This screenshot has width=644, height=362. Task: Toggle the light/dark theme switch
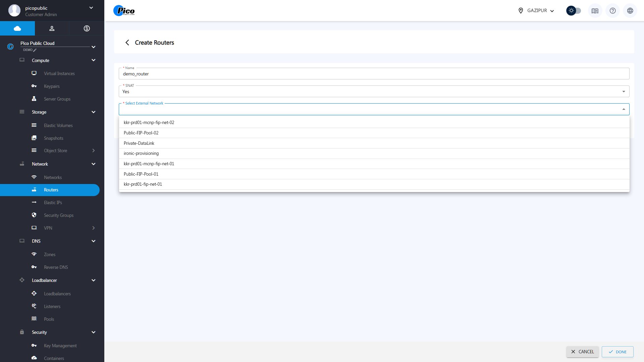coord(574,11)
